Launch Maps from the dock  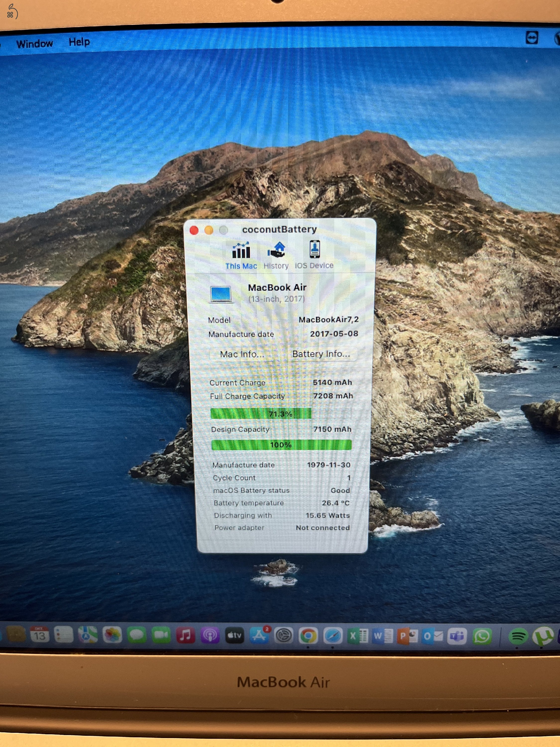point(88,635)
